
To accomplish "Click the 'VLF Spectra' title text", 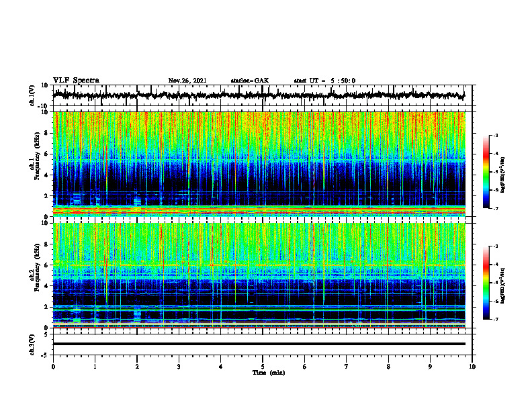I will [76, 81].
